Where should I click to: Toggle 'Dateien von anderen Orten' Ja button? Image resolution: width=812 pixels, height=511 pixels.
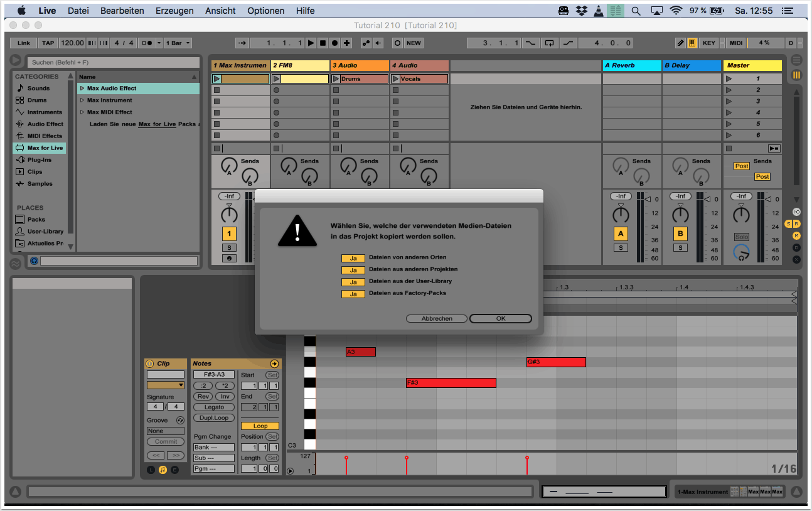tap(353, 257)
